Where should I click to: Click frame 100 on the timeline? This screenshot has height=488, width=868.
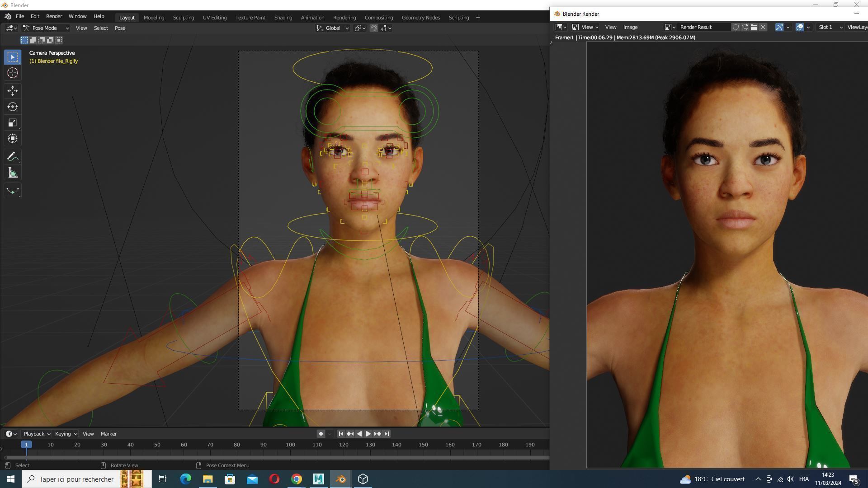(x=290, y=445)
